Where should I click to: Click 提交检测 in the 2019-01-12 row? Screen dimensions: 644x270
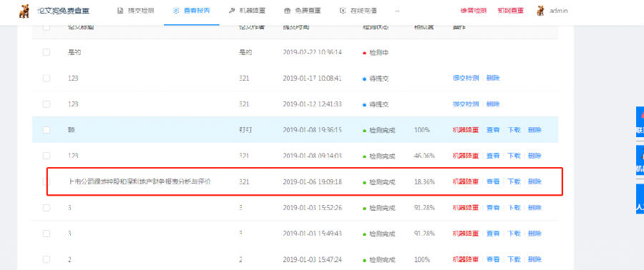click(x=466, y=104)
